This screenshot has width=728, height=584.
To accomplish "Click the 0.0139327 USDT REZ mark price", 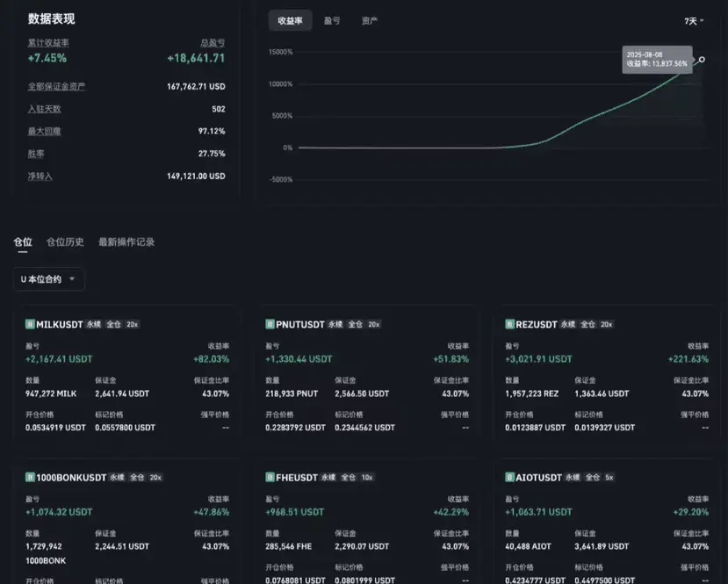I will (604, 428).
